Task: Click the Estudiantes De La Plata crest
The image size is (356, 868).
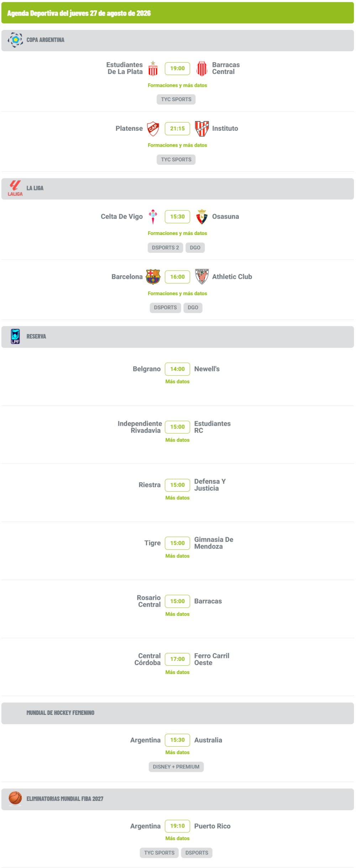Action: click(x=153, y=68)
